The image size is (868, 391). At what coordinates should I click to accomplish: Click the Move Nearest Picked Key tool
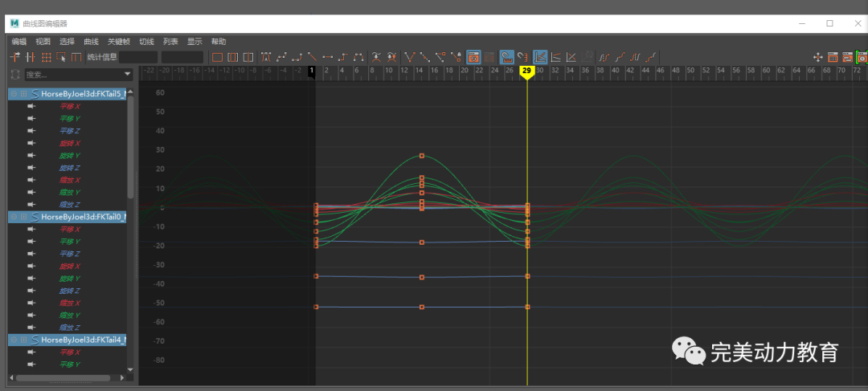(14, 57)
